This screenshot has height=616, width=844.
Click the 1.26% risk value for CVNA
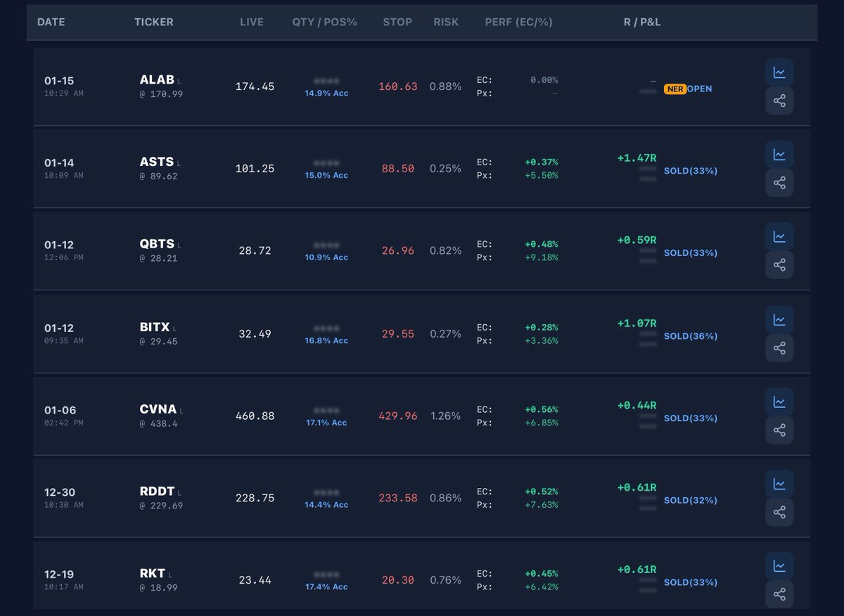[x=445, y=416]
